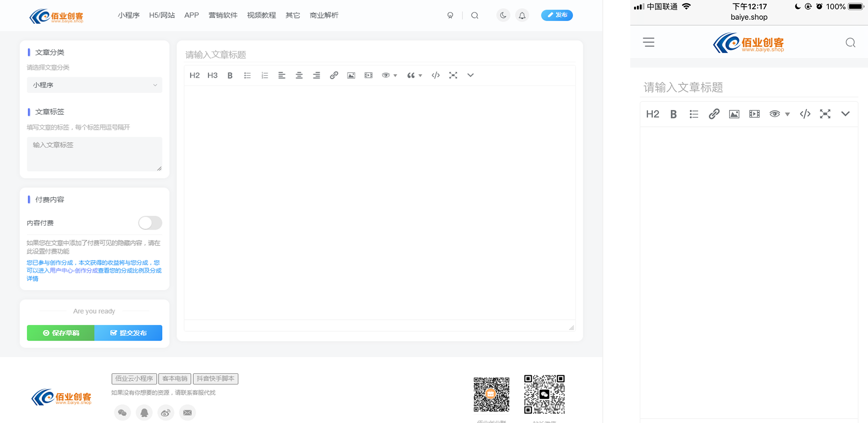The width and height of the screenshot is (868, 423).
Task: Click the WeChat icon in the footer
Action: (122, 413)
